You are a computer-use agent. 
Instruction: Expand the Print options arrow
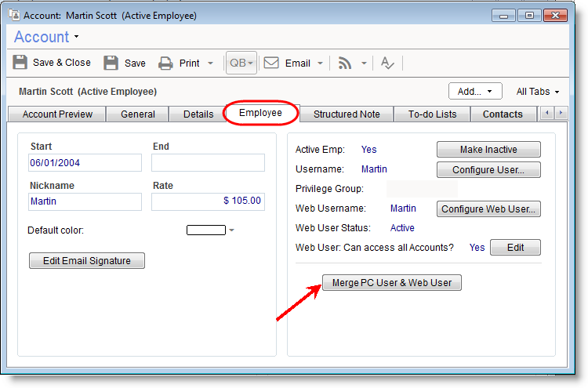[210, 63]
